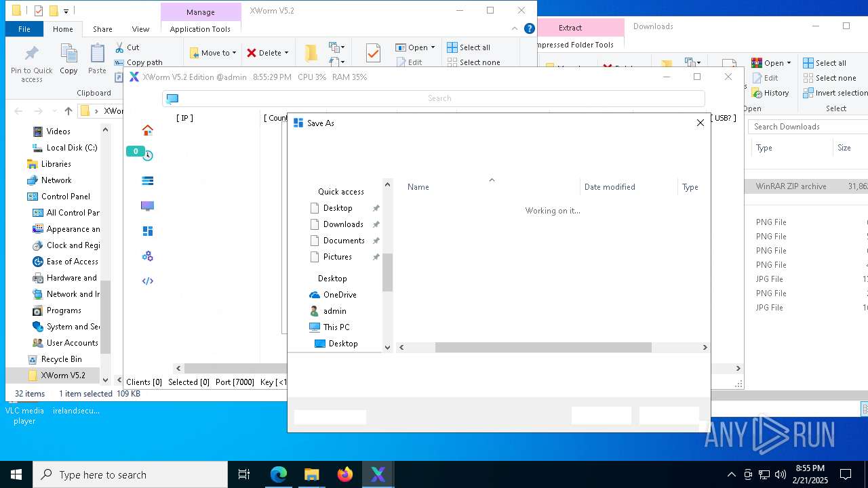Screen dimensions: 868x488
Task: Open the Extract tab in Downloads window
Action: point(570,28)
